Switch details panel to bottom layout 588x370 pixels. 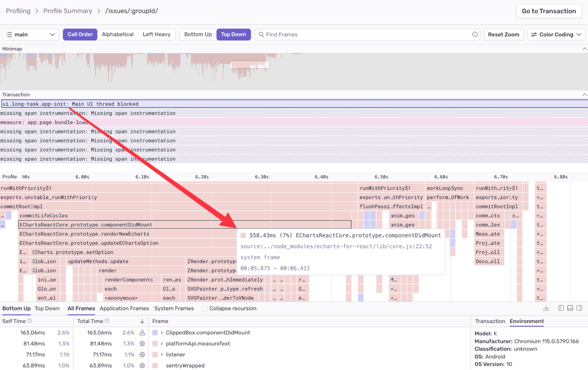[570, 308]
